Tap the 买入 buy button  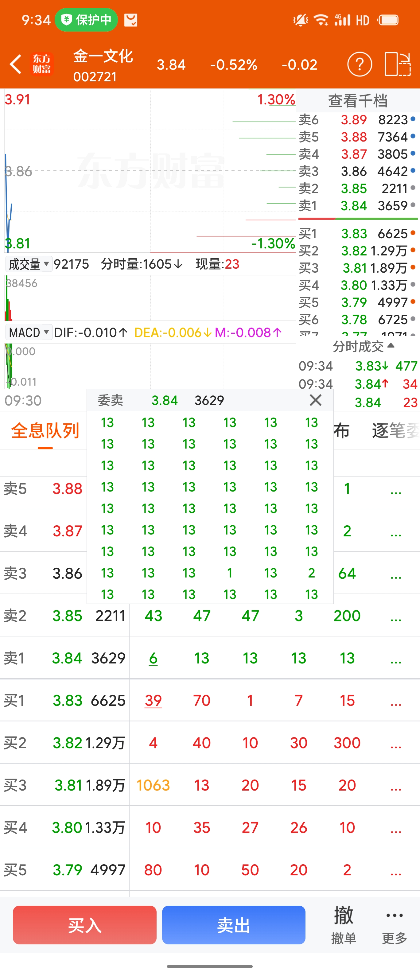tap(84, 925)
